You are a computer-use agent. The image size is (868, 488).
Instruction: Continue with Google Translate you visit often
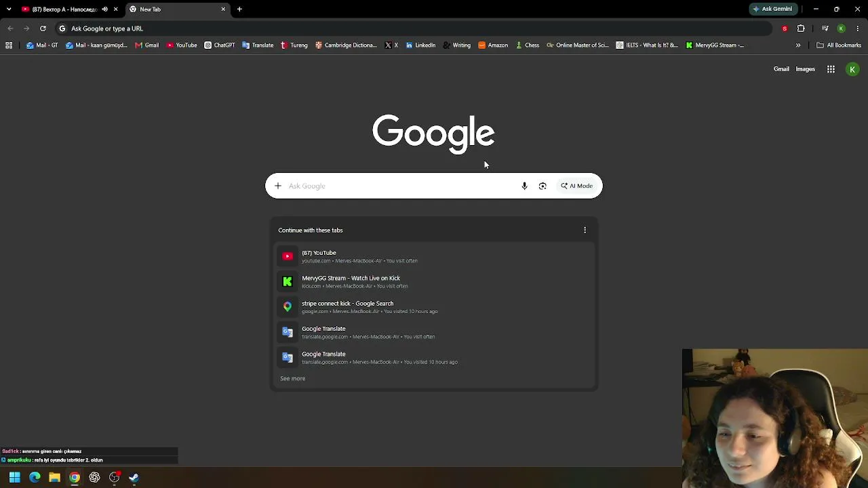pos(434,332)
